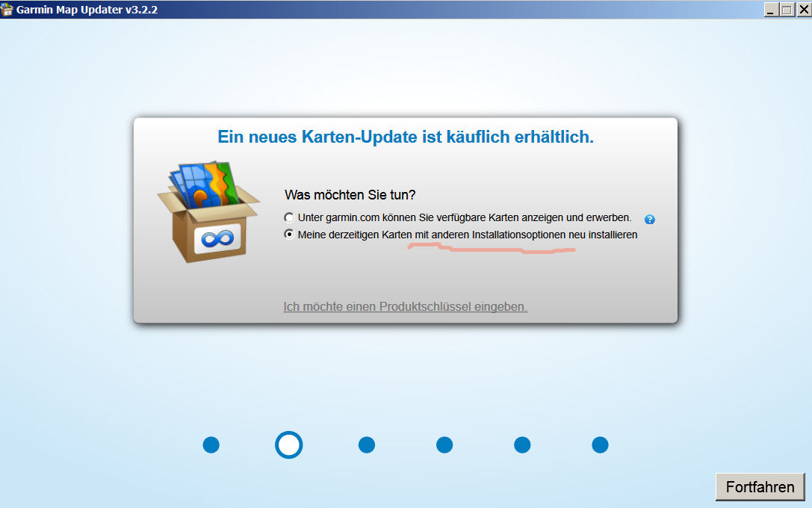
Task: Close the Garmin Map Updater window
Action: 802,10
